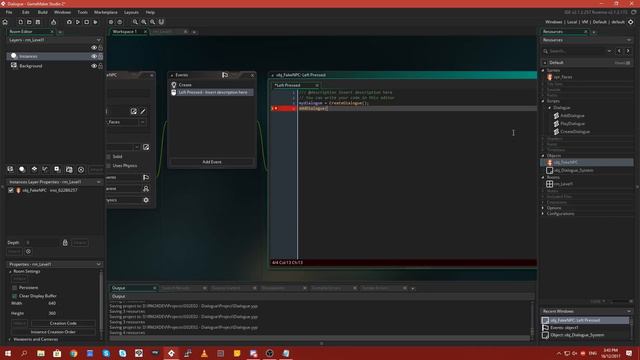Open the Events flag icon in the object window

point(146,177)
